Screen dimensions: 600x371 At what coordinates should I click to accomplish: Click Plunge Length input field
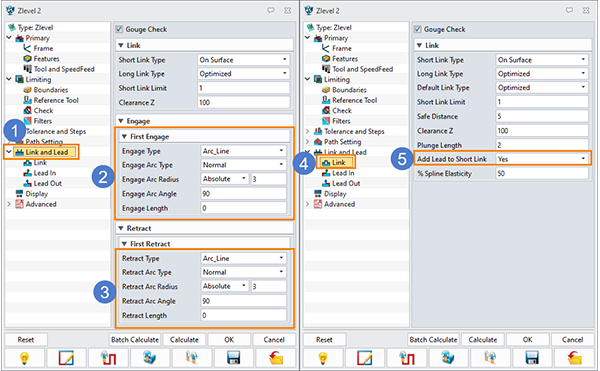click(542, 145)
